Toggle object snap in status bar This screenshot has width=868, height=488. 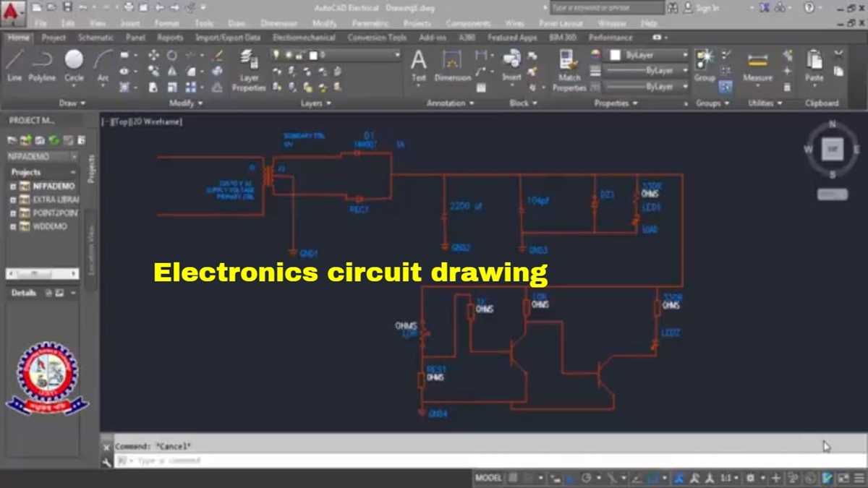655,478
